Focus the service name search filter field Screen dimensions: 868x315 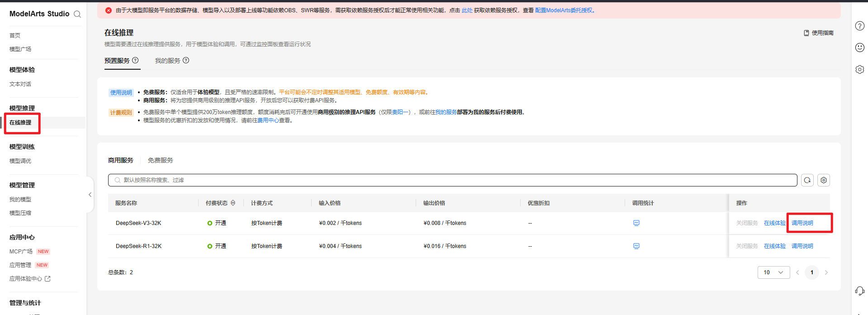[452, 180]
